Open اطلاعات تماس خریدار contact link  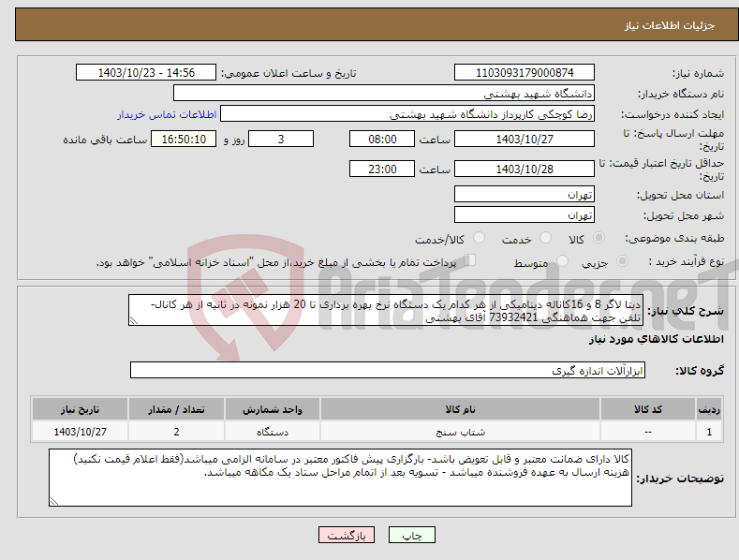point(167,114)
